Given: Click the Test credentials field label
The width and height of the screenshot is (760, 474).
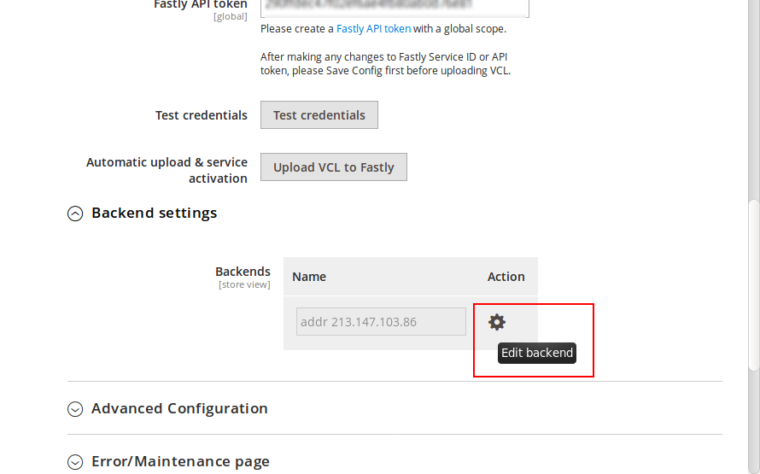Looking at the screenshot, I should [x=201, y=115].
